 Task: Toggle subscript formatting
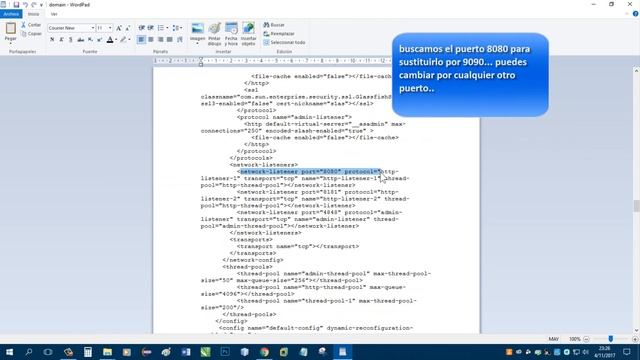90,40
